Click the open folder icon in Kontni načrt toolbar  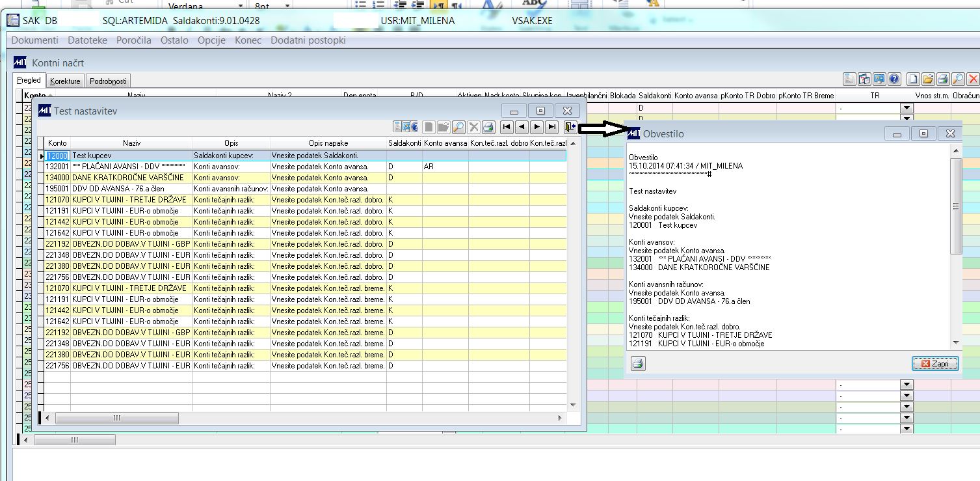(x=928, y=79)
